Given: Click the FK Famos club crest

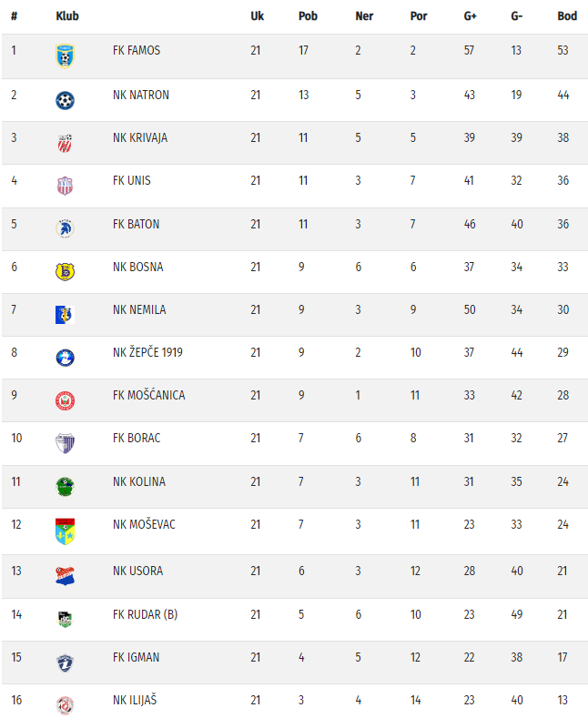Looking at the screenshot, I should coord(65,55).
